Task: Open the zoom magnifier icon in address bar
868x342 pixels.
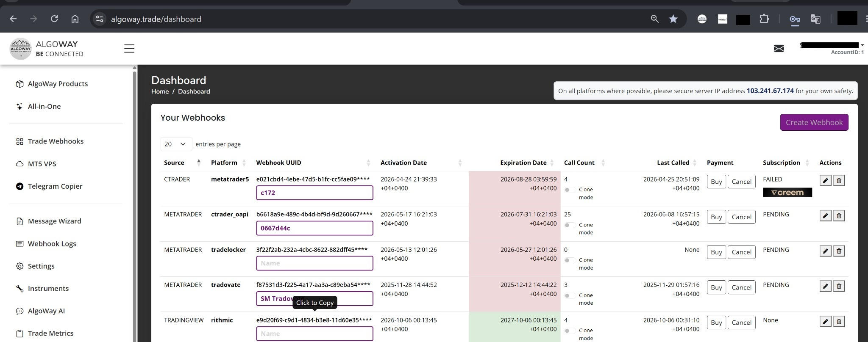Action: [655, 19]
